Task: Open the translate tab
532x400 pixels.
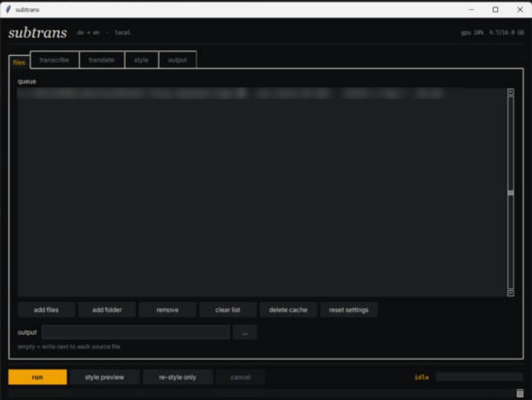Action: (x=102, y=60)
